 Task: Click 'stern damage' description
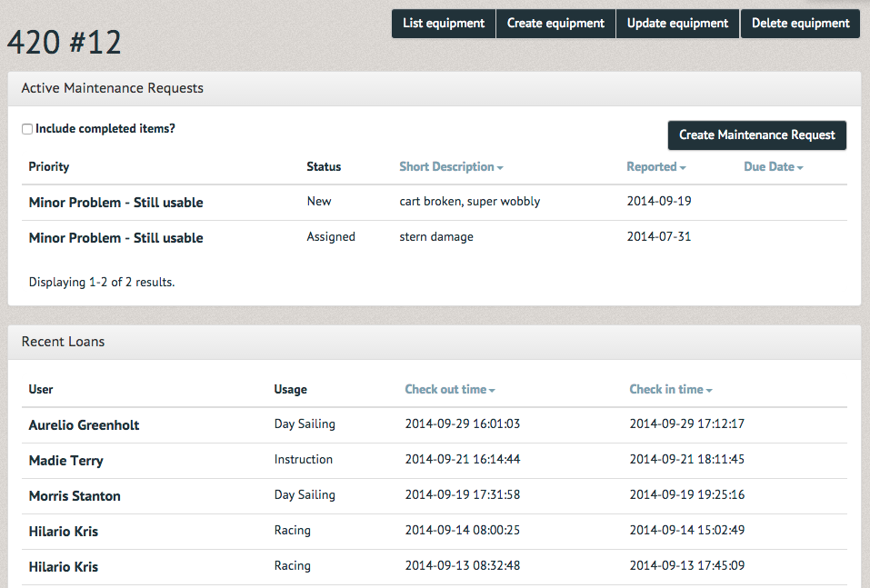pyautogui.click(x=436, y=237)
